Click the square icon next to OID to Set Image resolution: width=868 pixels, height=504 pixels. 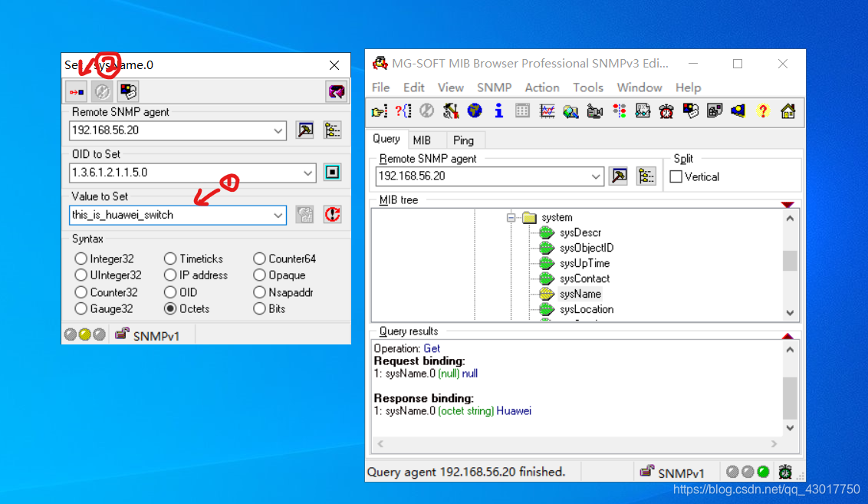(332, 173)
